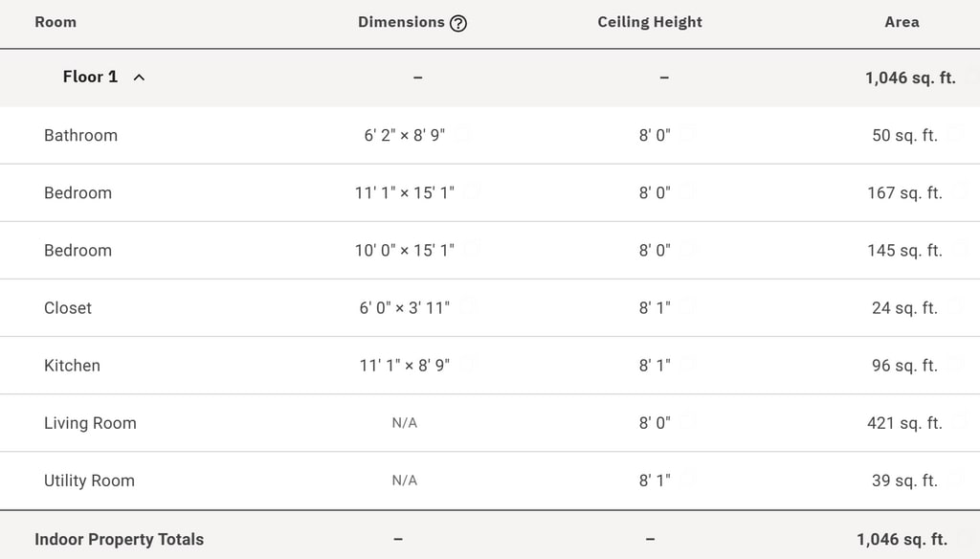Click the Living Room 421 sq. ft. area

click(904, 423)
